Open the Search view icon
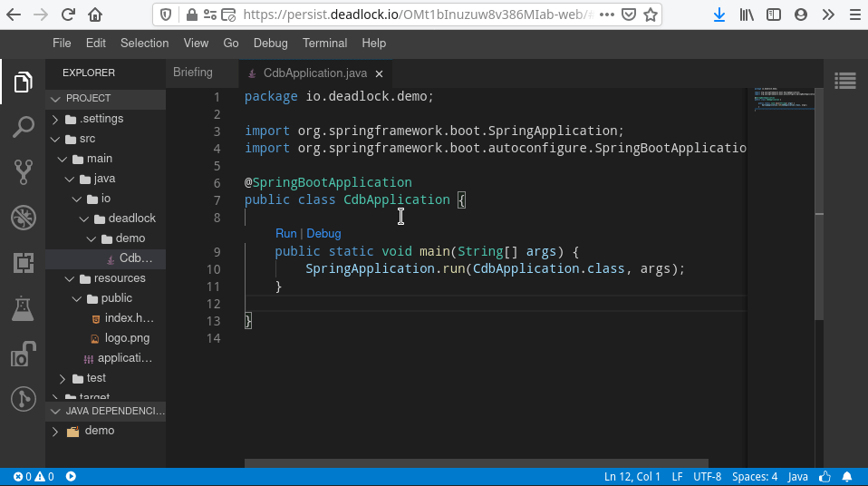 pos(23,127)
